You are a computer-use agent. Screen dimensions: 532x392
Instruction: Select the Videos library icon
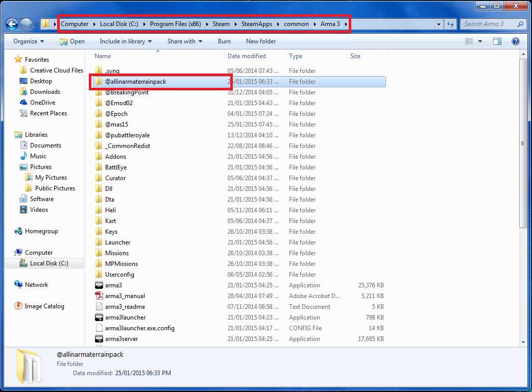pos(23,210)
